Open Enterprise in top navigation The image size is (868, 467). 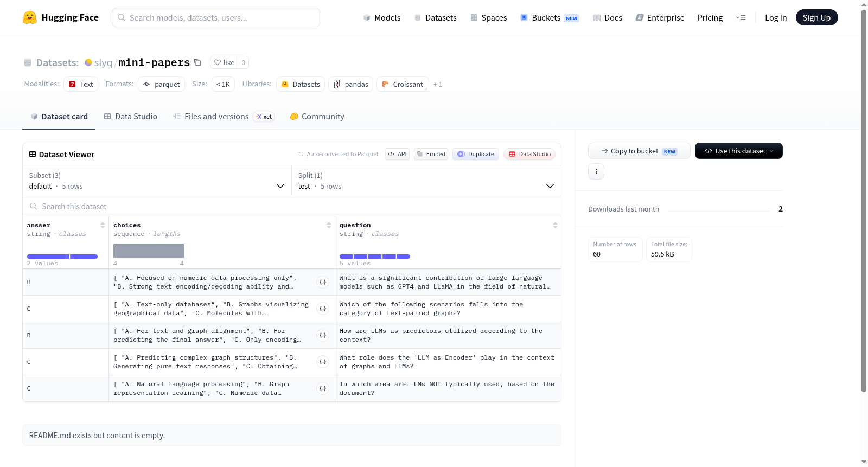pos(660,17)
